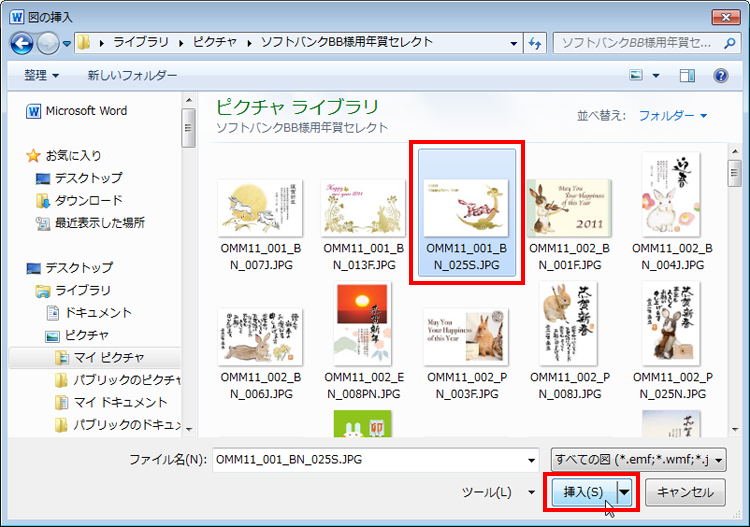The width and height of the screenshot is (750, 527).
Task: Select thumbnail OMM11_002_EN_008PN.JPG
Action: [364, 342]
